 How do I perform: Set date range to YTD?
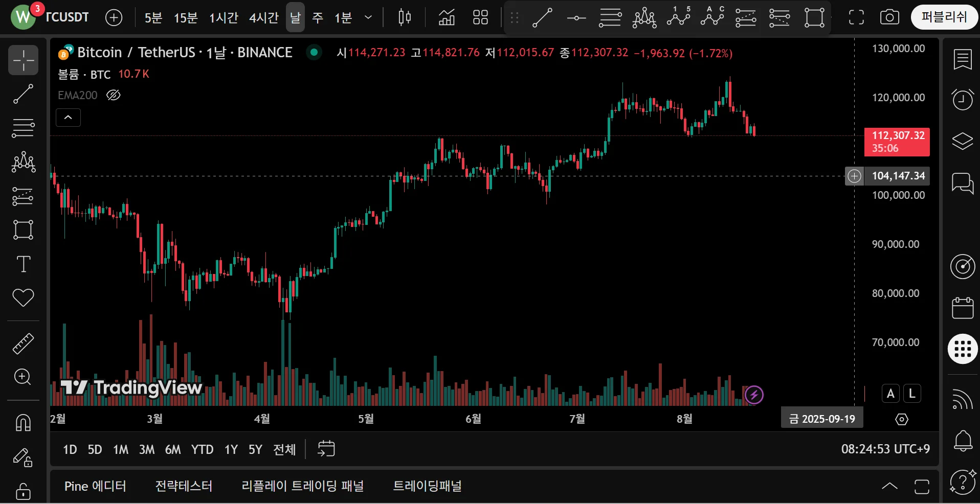pos(202,449)
